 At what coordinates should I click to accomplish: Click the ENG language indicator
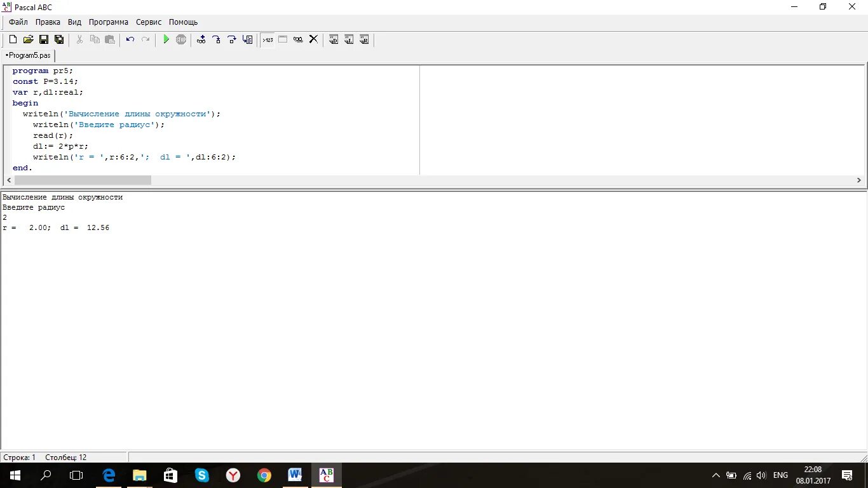pyautogui.click(x=780, y=475)
